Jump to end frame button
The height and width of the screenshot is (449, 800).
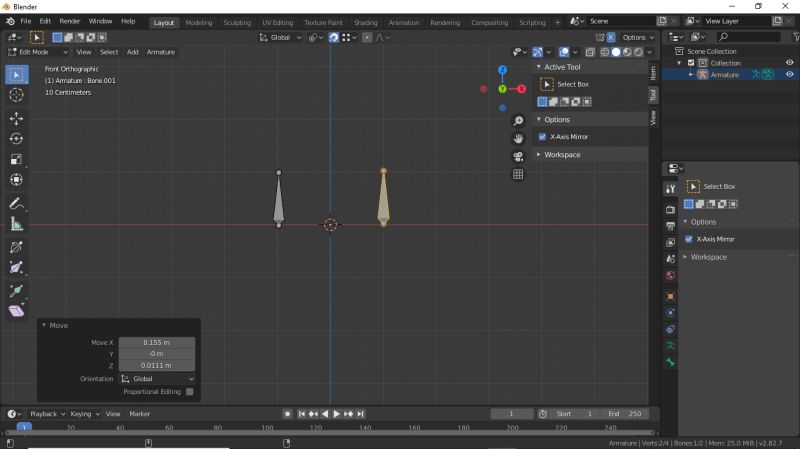point(360,414)
